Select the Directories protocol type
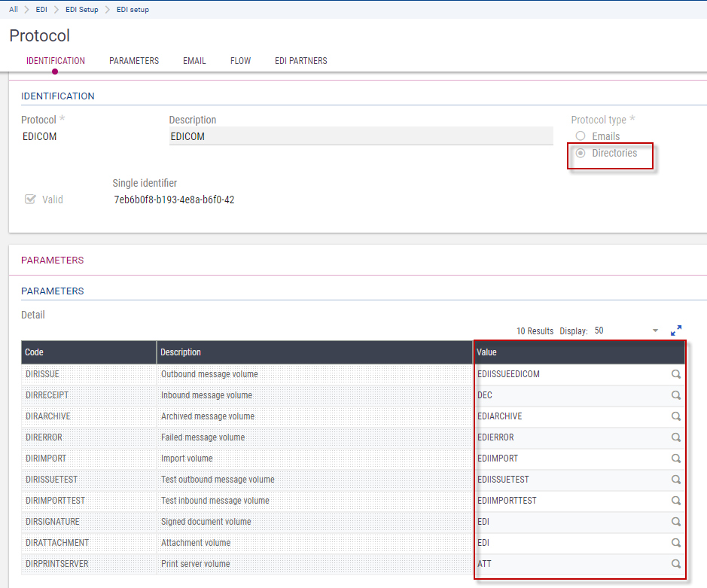 [581, 153]
